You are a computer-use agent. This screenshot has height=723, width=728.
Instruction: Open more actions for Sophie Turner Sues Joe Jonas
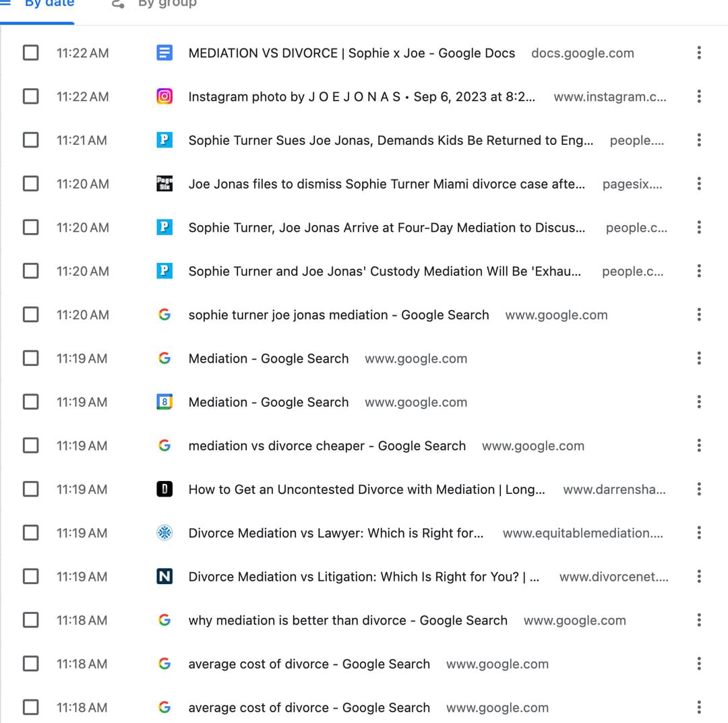[x=699, y=140]
